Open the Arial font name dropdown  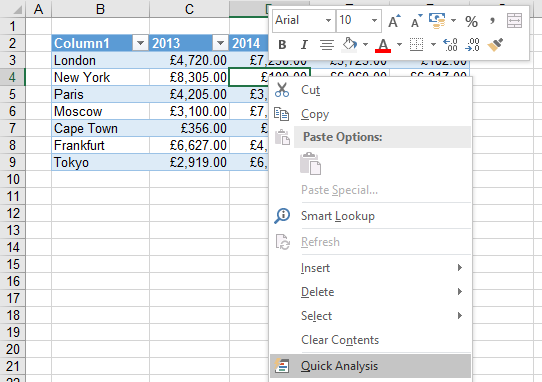pyautogui.click(x=328, y=20)
